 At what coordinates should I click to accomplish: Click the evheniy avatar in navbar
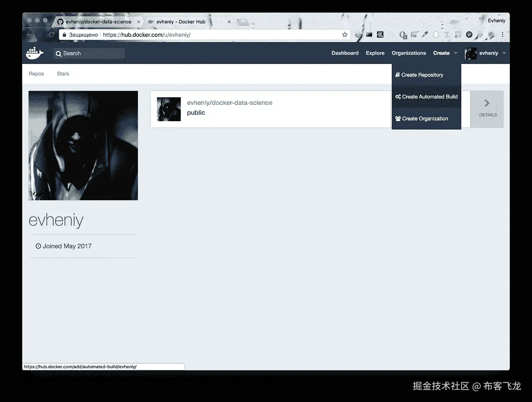[470, 53]
